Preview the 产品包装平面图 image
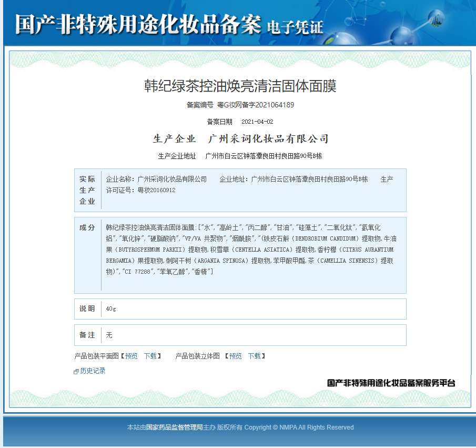Image resolution: width=476 pixels, height=448 pixels. (x=131, y=356)
